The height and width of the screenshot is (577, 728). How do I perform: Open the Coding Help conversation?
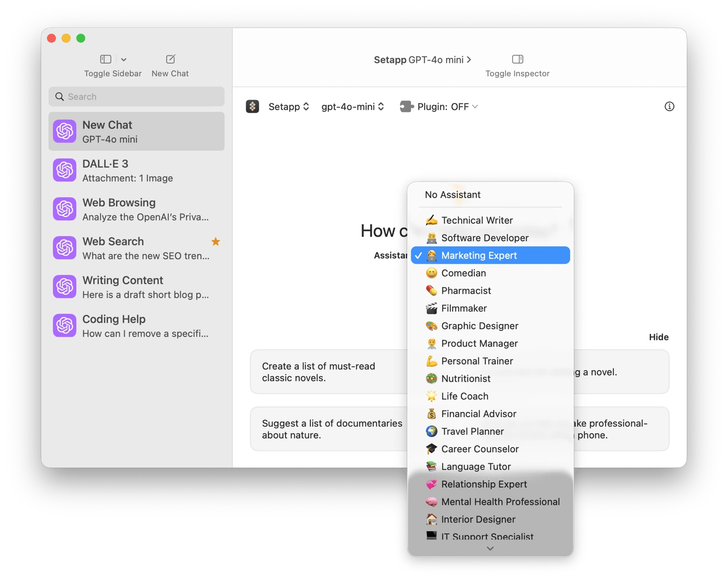136,326
